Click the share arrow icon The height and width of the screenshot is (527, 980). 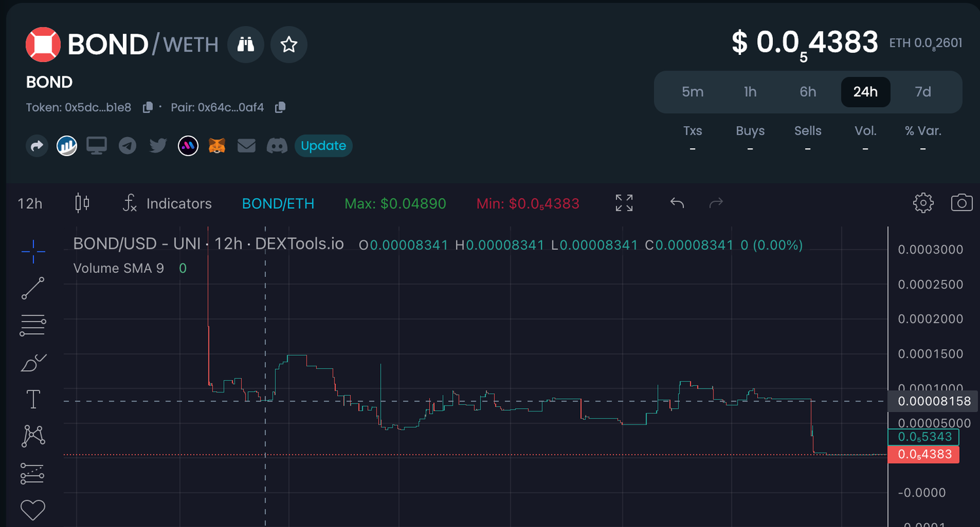click(37, 146)
